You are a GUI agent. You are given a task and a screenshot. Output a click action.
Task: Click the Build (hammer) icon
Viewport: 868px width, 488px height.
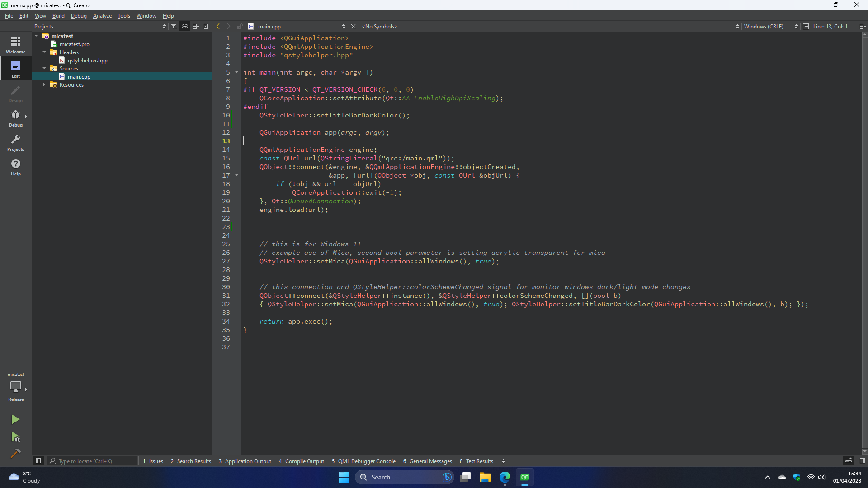[15, 453]
